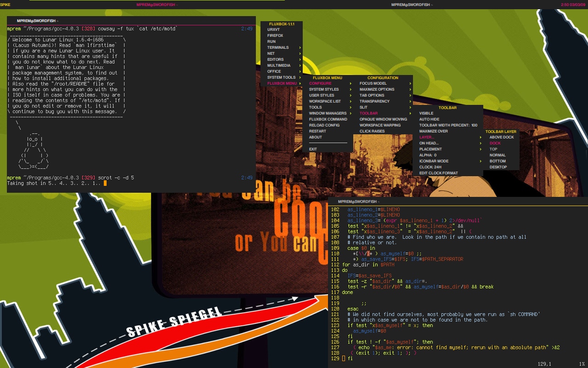Select the Layer... toolbar entry

click(448, 137)
